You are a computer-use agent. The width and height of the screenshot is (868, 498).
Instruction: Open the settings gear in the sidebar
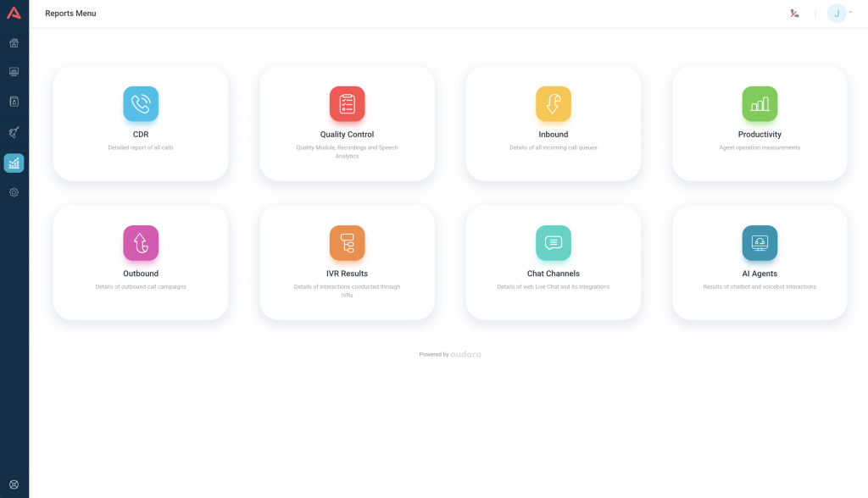tap(14, 192)
